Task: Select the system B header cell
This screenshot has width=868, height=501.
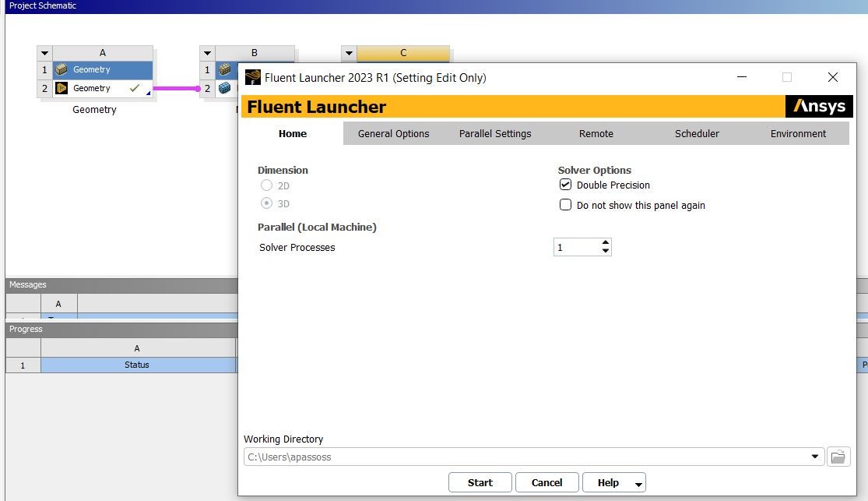Action: (255, 53)
